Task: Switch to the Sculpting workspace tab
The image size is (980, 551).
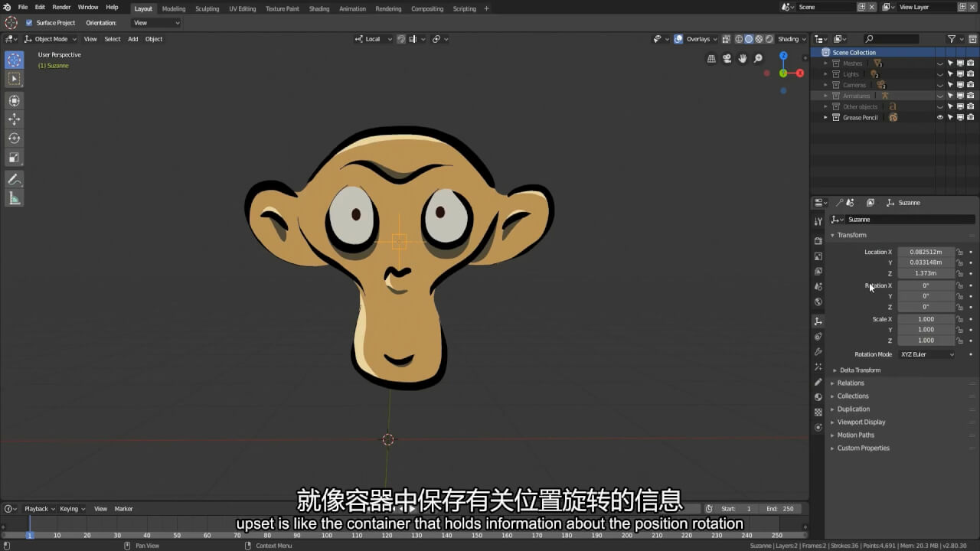Action: (x=207, y=8)
